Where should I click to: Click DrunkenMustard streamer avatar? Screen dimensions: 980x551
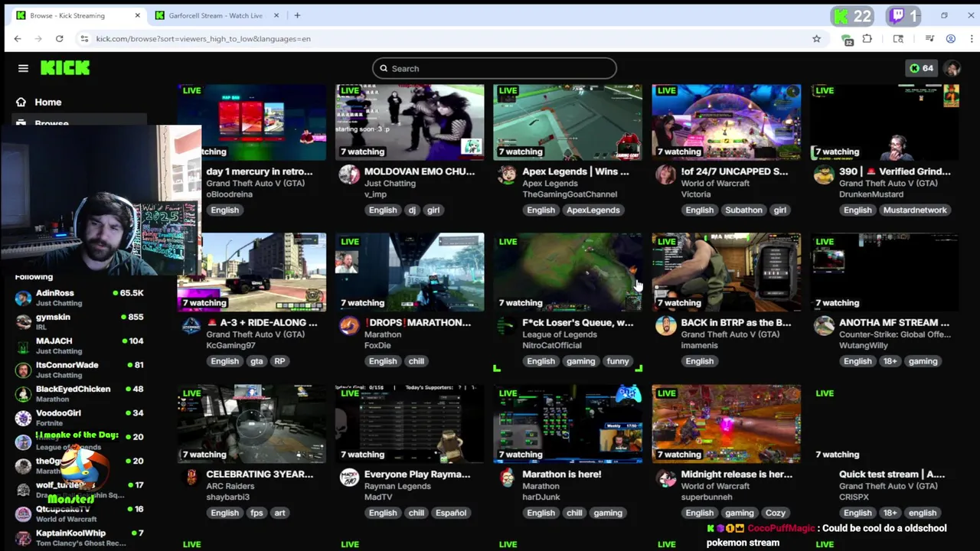coord(824,174)
